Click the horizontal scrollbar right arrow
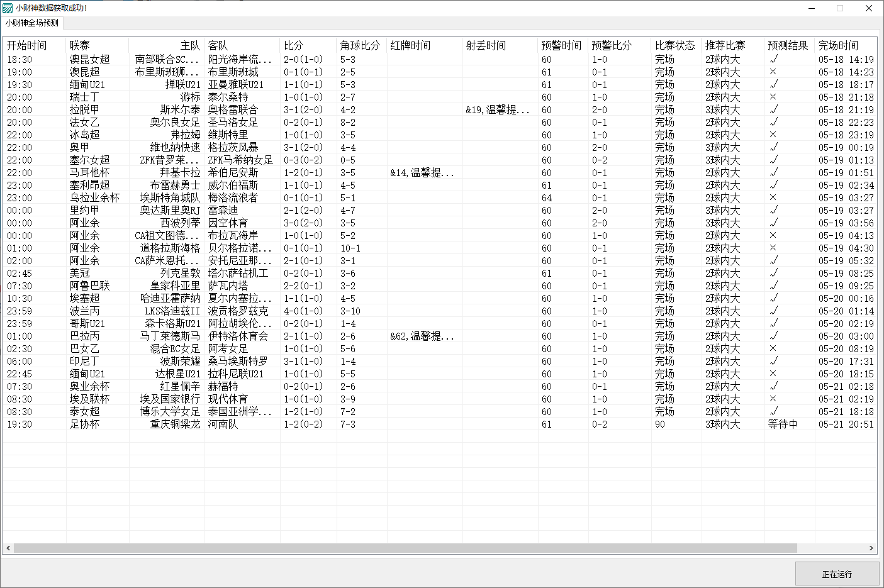Screen dimensions: 884x588 [871, 548]
